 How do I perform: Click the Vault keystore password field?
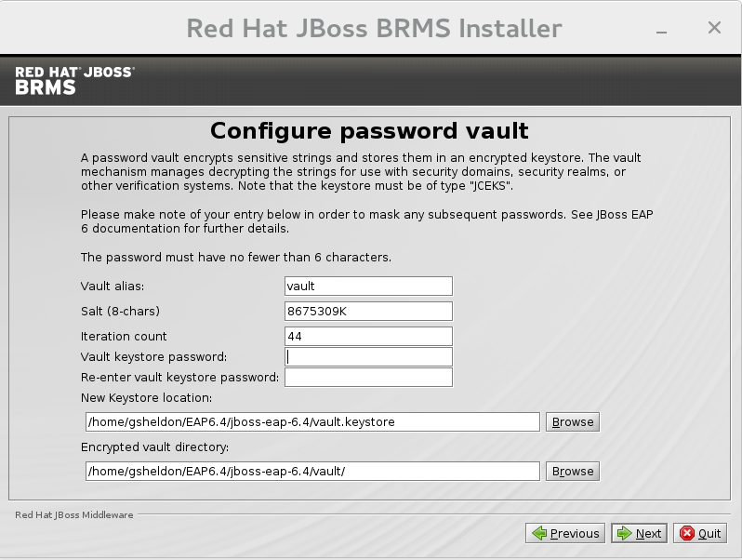(368, 357)
